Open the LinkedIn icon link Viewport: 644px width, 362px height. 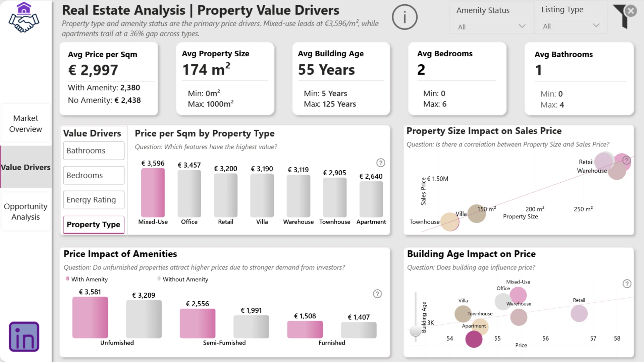[24, 337]
